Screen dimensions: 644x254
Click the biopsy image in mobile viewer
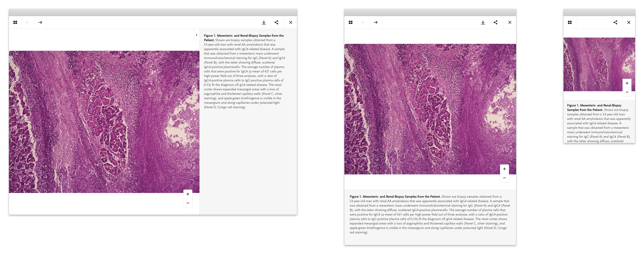599,65
